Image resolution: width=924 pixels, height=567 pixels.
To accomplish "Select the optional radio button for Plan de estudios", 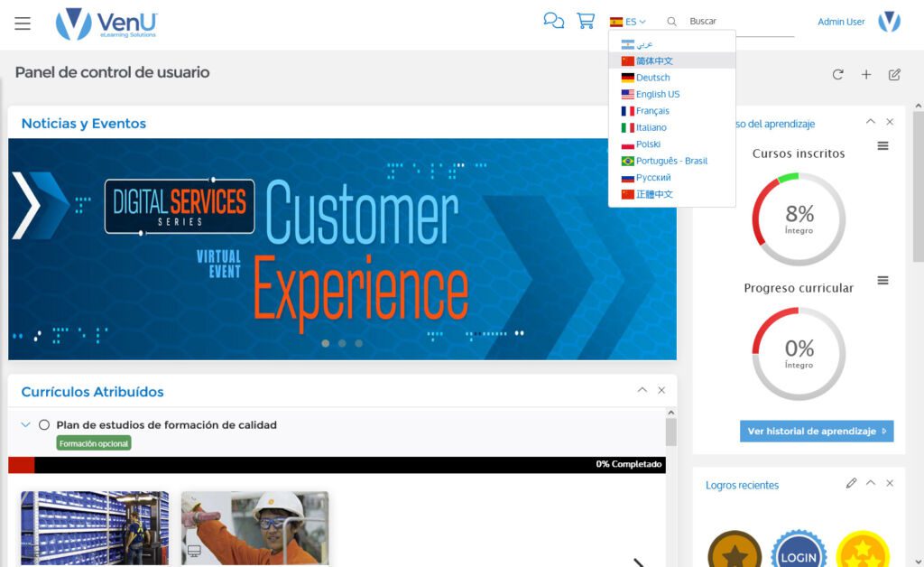I will [43, 424].
